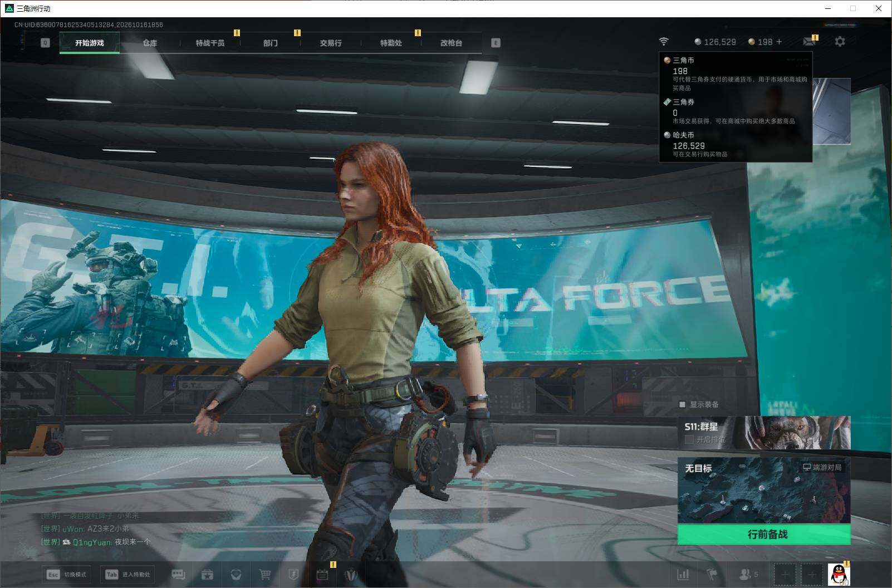Click the Q key previous-tab indicator
892x588 pixels.
[x=45, y=43]
